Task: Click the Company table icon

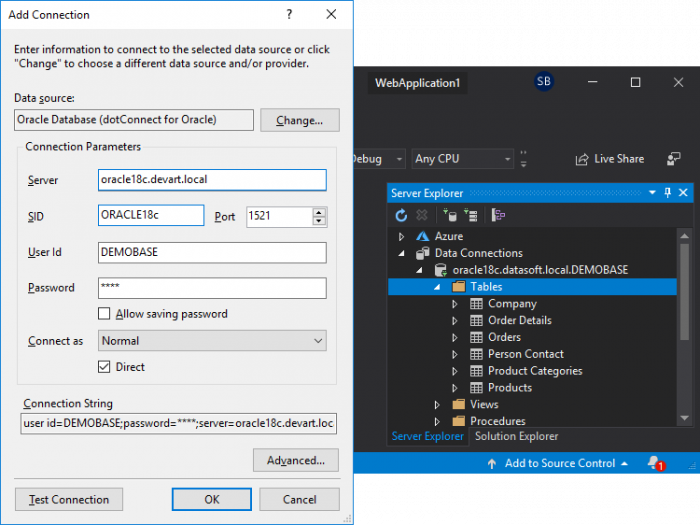Action: click(476, 304)
